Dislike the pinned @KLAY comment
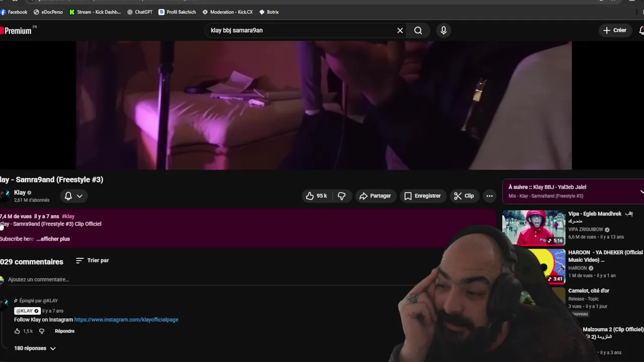Image resolution: width=644 pixels, height=362 pixels. 42,331
